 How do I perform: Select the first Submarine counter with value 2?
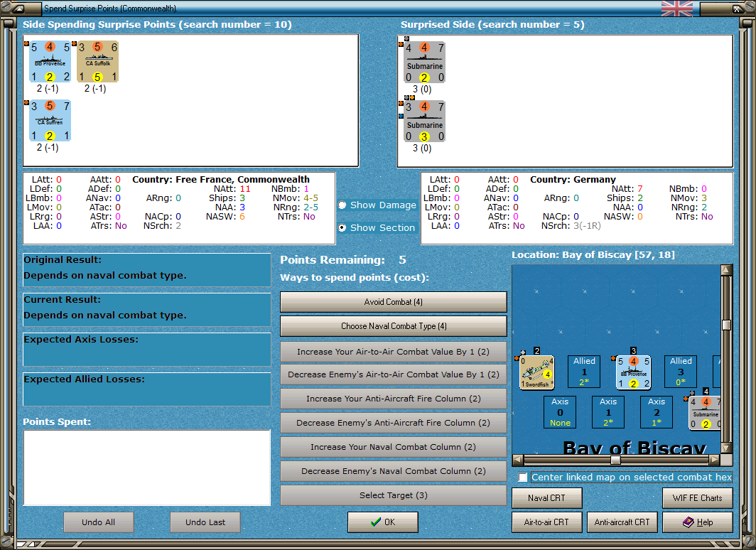[424, 63]
